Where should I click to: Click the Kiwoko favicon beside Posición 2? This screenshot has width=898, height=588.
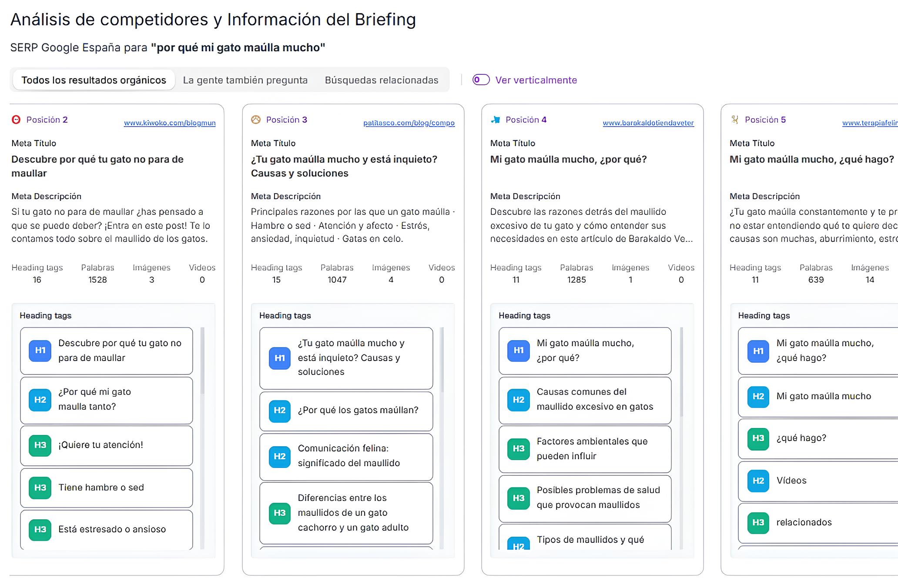point(16,120)
